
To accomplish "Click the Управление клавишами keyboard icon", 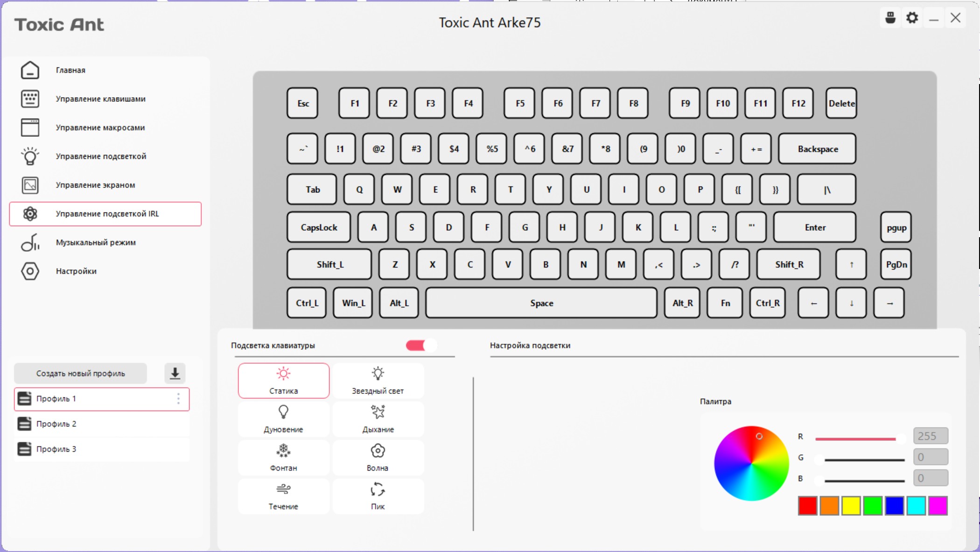I will tap(30, 99).
